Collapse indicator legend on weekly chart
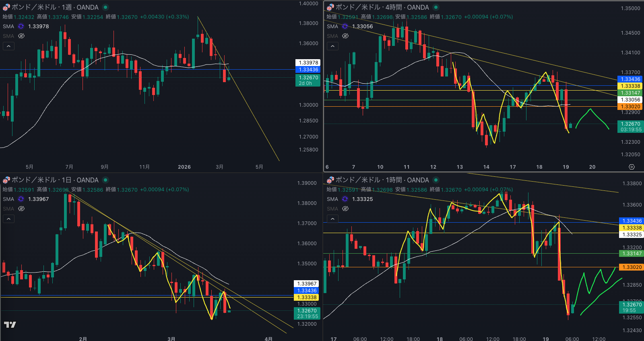This screenshot has height=341, width=644. point(8,46)
